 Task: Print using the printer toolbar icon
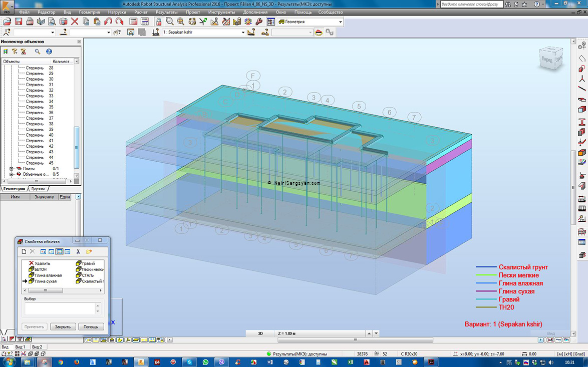[x=30, y=22]
